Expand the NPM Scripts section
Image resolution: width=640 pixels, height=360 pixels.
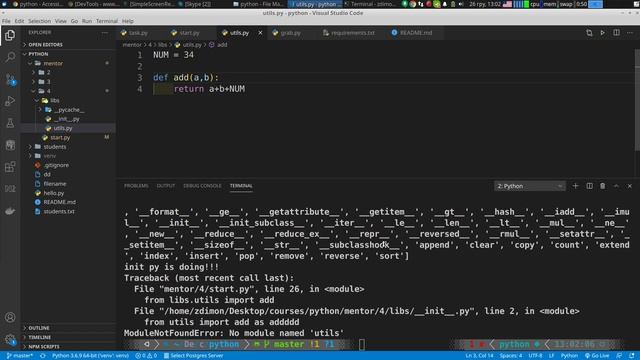44,347
